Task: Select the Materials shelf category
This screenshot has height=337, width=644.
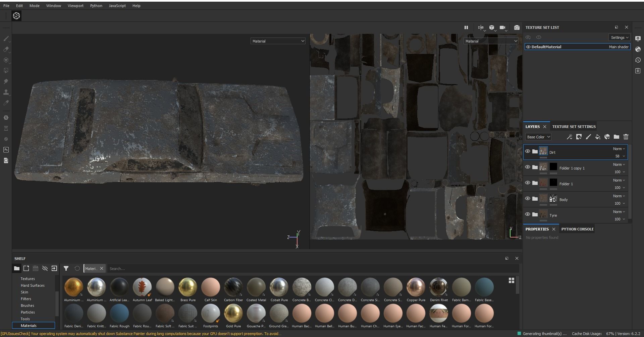Action: [34, 326]
